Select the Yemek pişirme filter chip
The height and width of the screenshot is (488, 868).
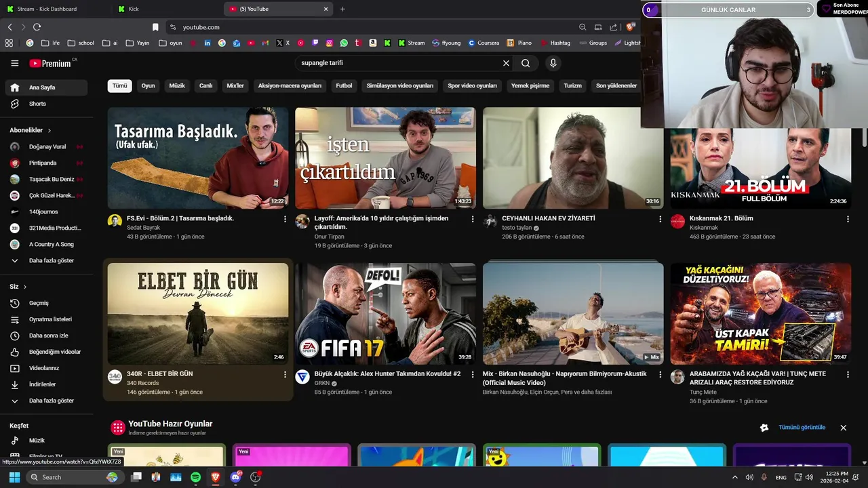(x=530, y=86)
